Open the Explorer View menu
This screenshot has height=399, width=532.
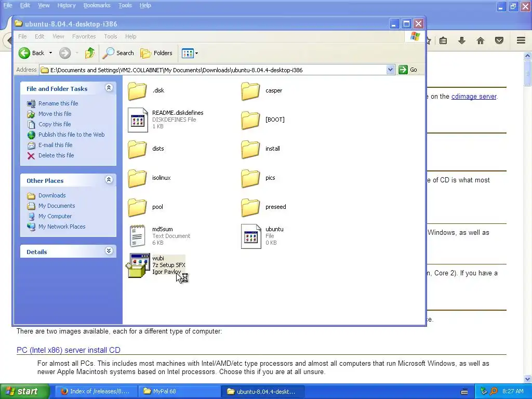58,36
